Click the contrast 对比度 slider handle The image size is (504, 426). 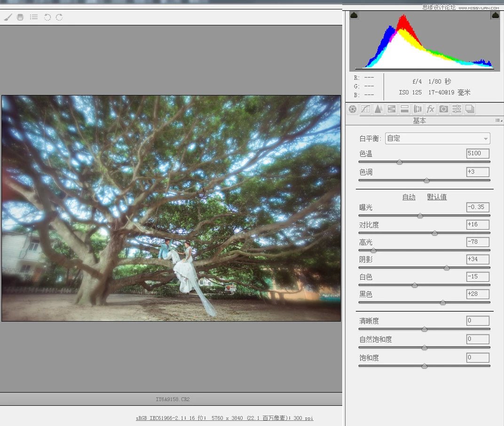(x=434, y=233)
